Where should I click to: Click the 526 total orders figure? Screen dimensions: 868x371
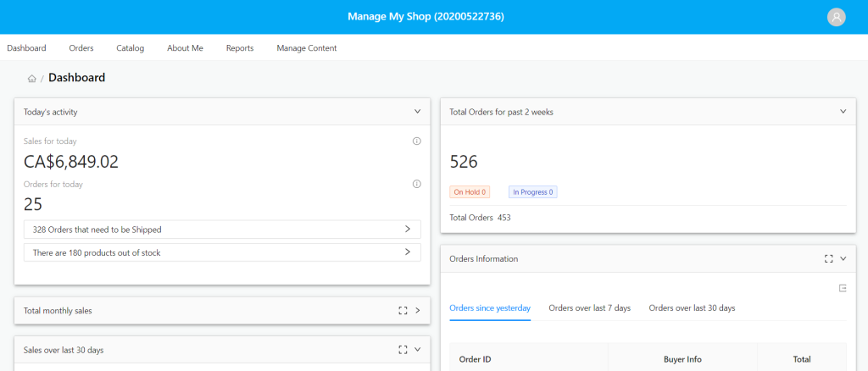click(x=464, y=162)
